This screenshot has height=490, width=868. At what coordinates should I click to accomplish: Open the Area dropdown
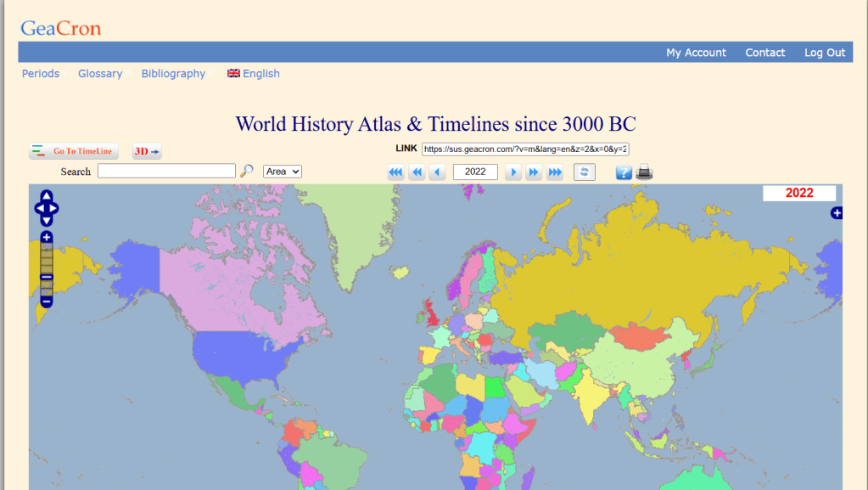tap(283, 172)
